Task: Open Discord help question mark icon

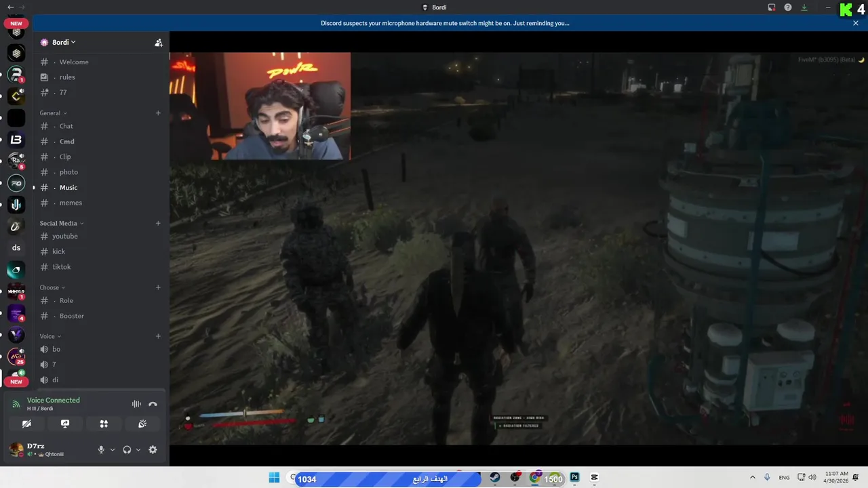Action: coord(788,7)
